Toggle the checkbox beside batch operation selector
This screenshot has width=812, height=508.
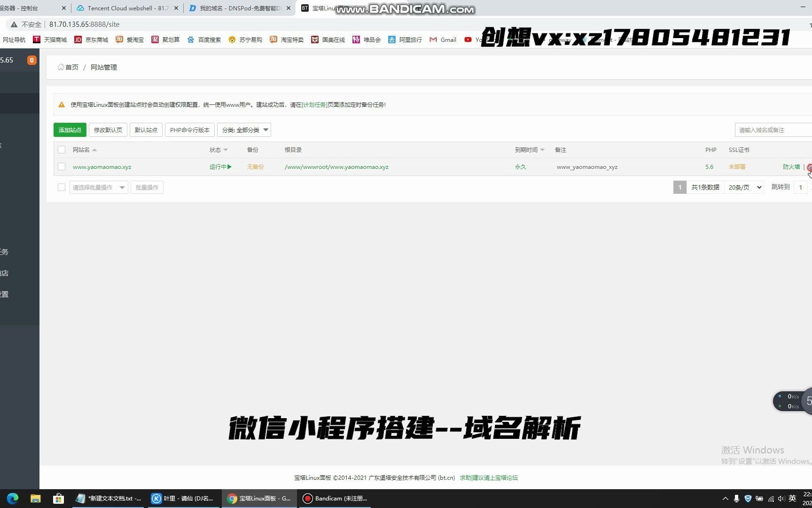[x=62, y=187]
